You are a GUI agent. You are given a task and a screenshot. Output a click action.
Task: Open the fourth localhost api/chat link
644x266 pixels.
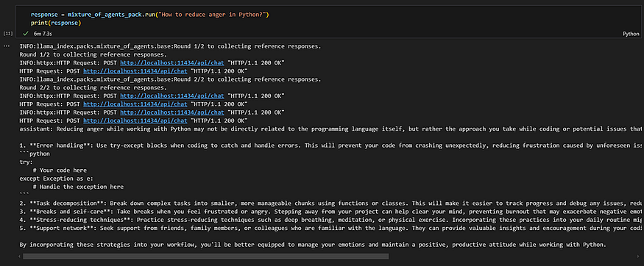click(135, 104)
